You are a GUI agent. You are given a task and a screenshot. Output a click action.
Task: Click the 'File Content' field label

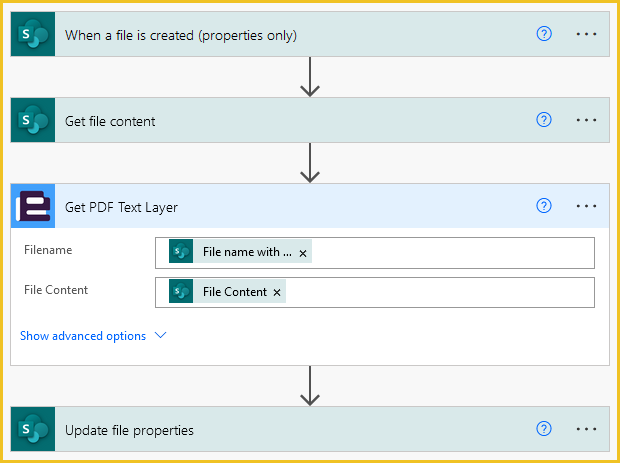pos(56,290)
